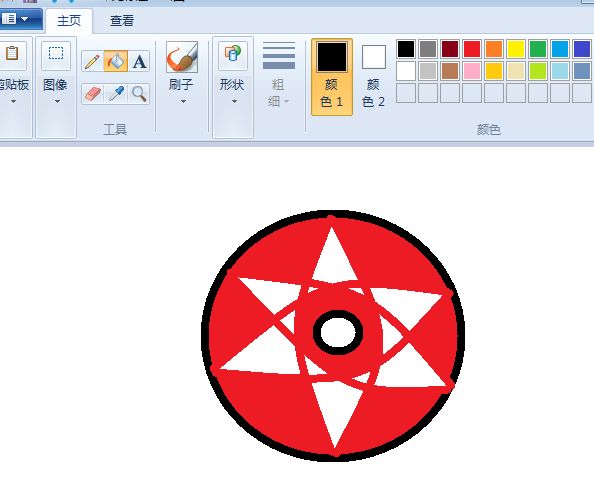Pick the turquoise blue color swatch
Screen dimensions: 594x488
[560, 49]
